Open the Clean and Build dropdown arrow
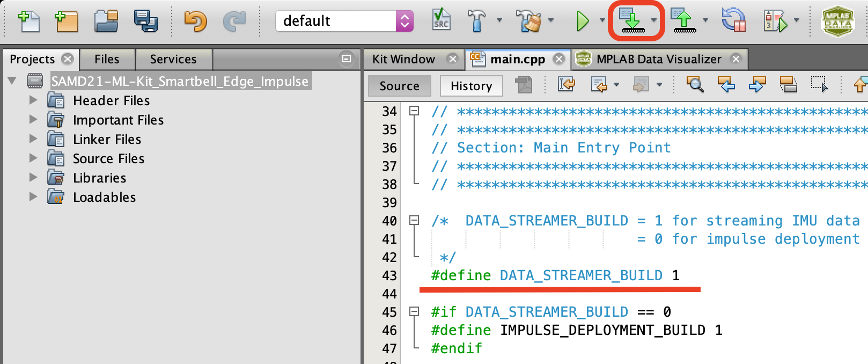Screen dimensions: 868x364 tap(551, 21)
